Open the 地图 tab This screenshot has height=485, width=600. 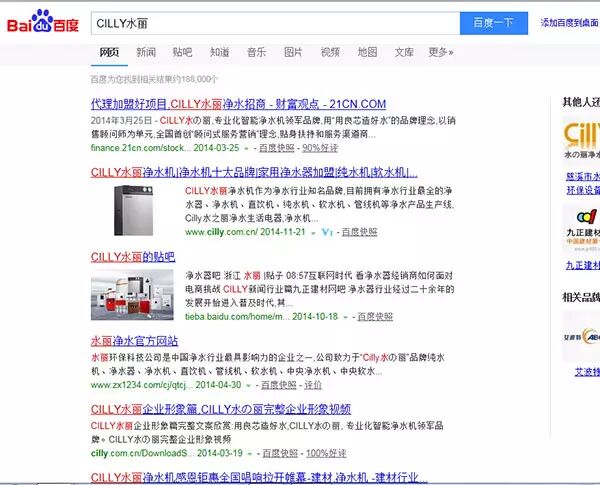click(367, 52)
